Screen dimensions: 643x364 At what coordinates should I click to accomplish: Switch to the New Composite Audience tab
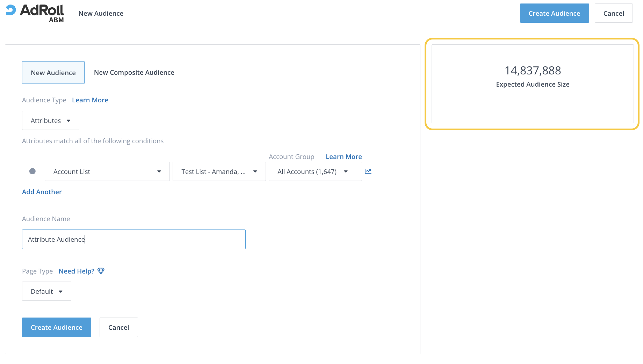click(x=134, y=72)
